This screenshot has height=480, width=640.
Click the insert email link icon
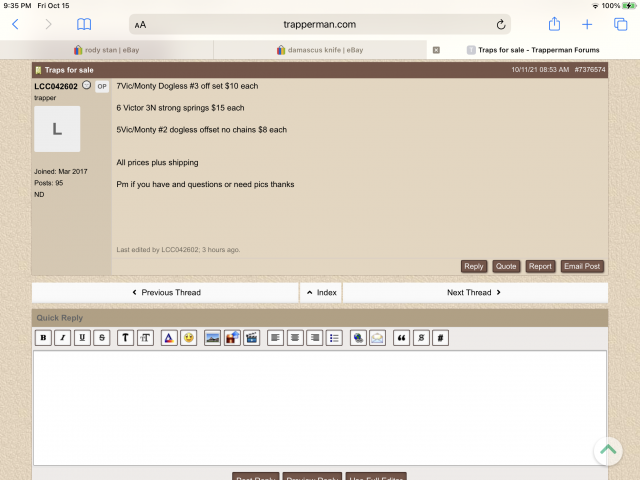(377, 338)
